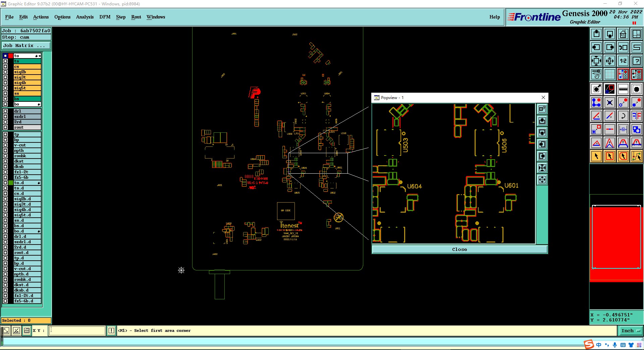Toggle display checkbox for layer bo
Image resolution: width=644 pixels, height=350 pixels.
pos(5,104)
